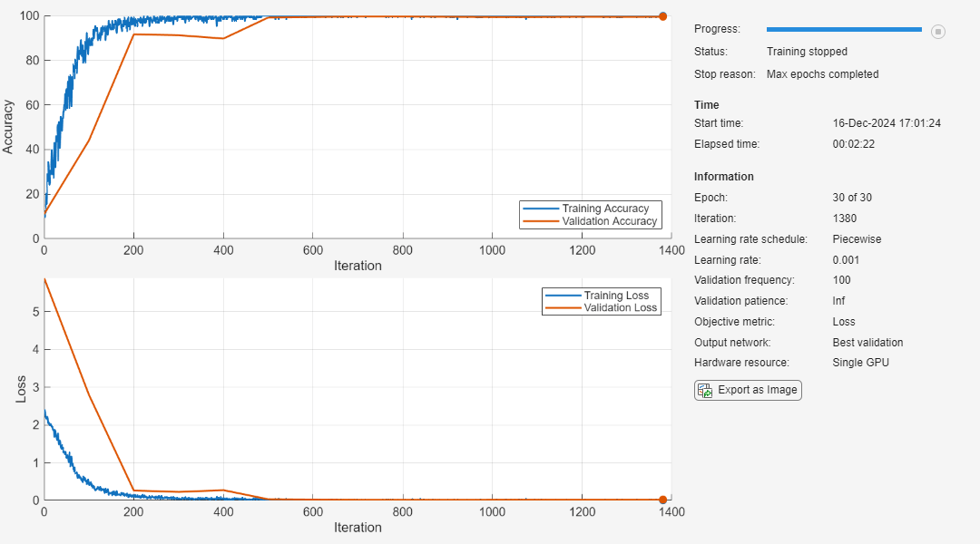The width and height of the screenshot is (980, 544).
Task: Click the stop training icon beside progress bar
Action: (938, 32)
